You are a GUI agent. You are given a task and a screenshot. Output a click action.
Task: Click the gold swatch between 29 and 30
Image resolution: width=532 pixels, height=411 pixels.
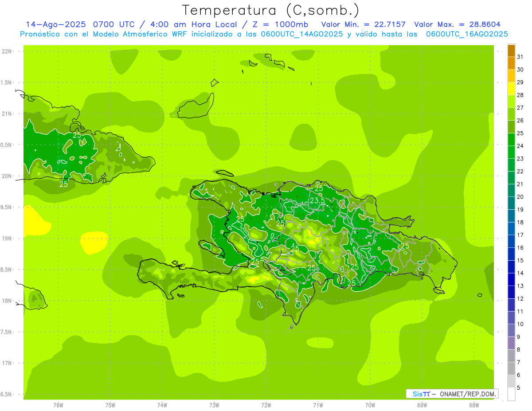click(x=511, y=76)
